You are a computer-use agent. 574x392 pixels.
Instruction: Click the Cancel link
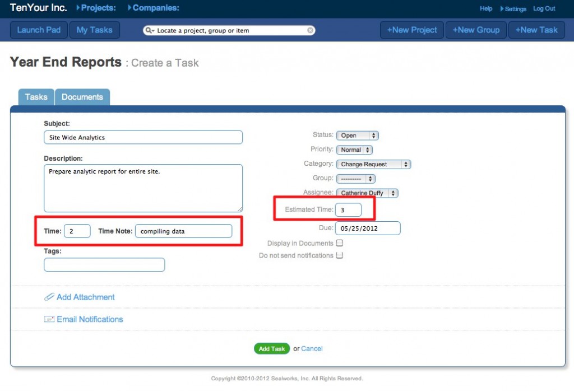[312, 348]
